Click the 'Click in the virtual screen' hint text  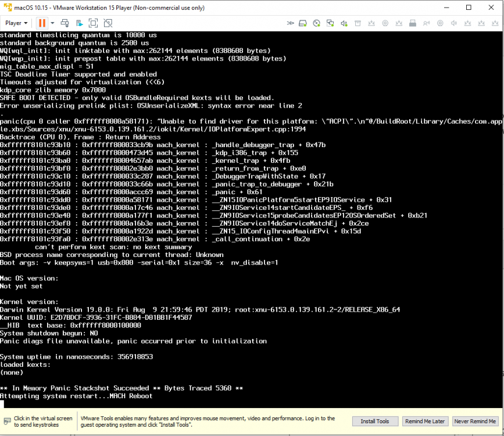43,421
